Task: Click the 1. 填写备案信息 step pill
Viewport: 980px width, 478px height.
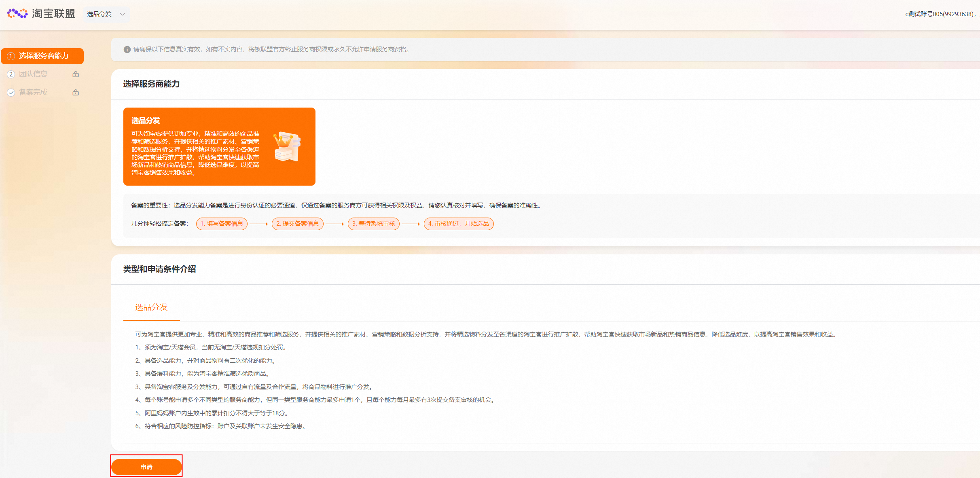Action: click(x=222, y=224)
